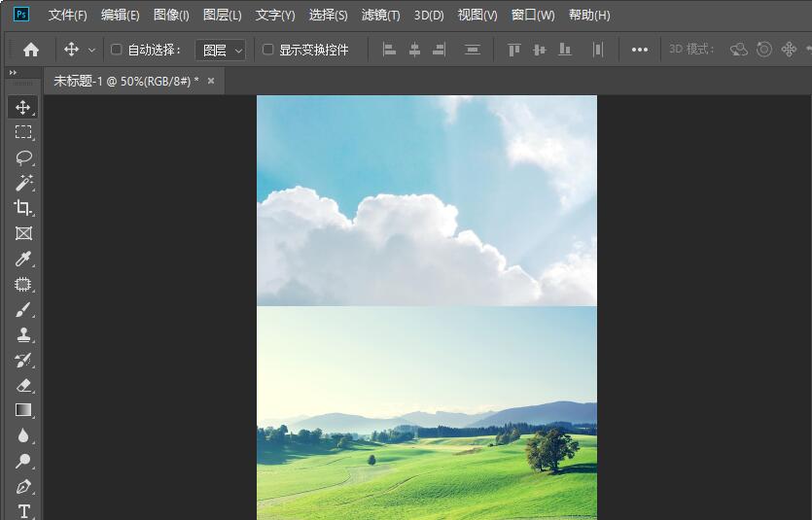
Task: Align right edges button
Action: pos(440,50)
